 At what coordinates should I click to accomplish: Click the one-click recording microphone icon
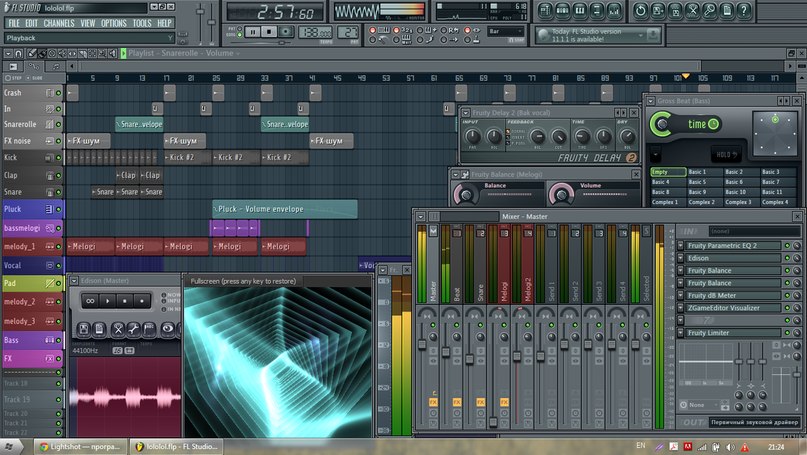[x=709, y=10]
